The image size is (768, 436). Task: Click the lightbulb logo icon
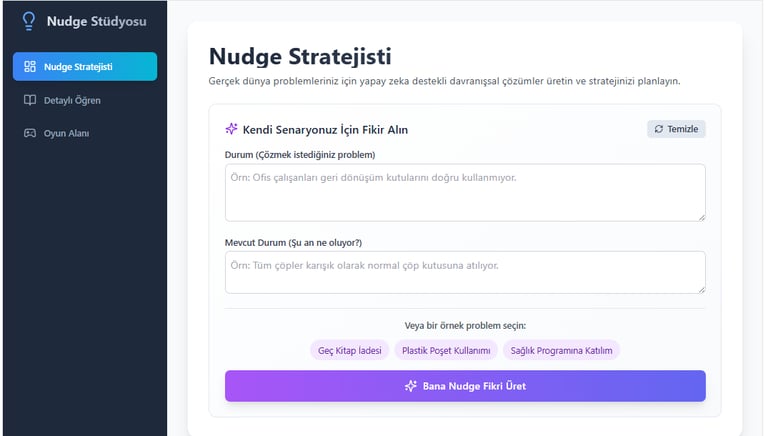[29, 21]
